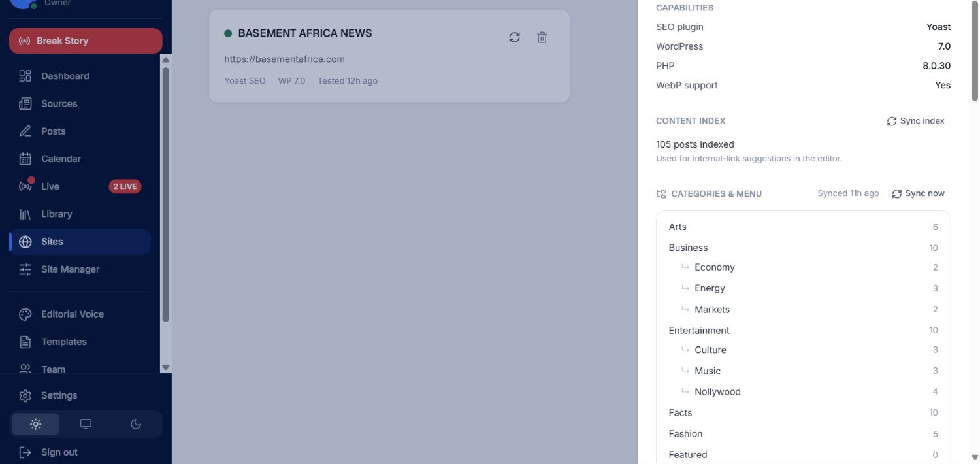Open the Templates document icon
Viewport: 980px width, 464px height.
point(25,342)
